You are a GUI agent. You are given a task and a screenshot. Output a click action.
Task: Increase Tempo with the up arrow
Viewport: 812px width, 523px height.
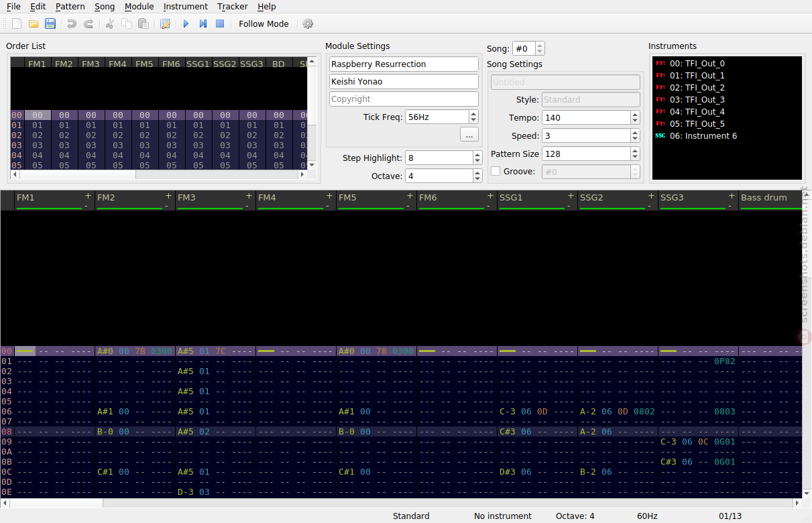coord(635,114)
